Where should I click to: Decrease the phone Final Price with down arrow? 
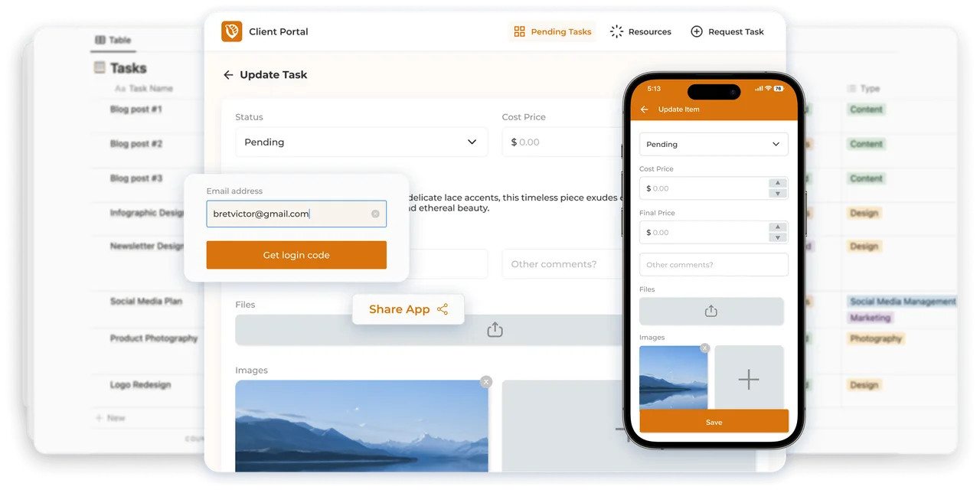778,237
